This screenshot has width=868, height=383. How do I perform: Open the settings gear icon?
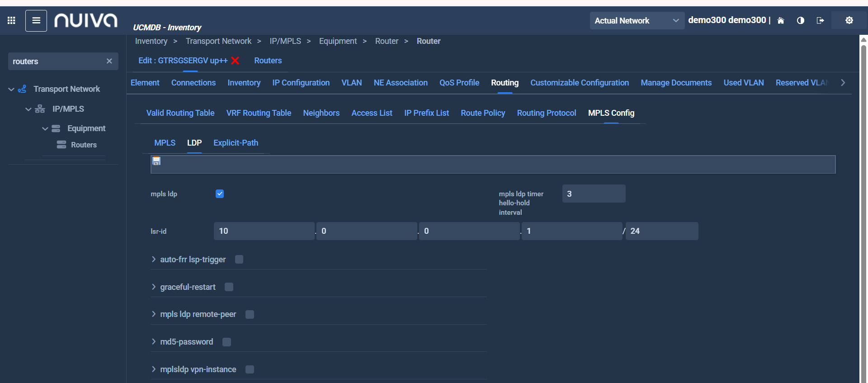coord(849,20)
